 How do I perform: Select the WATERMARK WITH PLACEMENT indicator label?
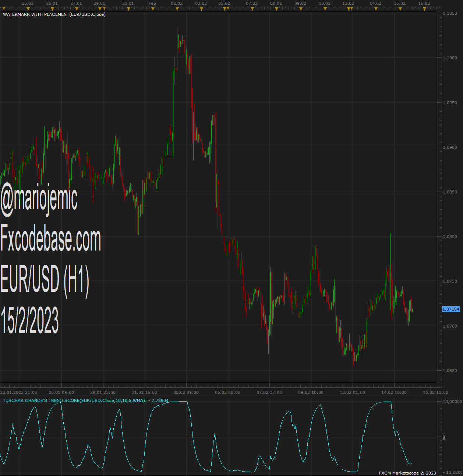point(54,14)
